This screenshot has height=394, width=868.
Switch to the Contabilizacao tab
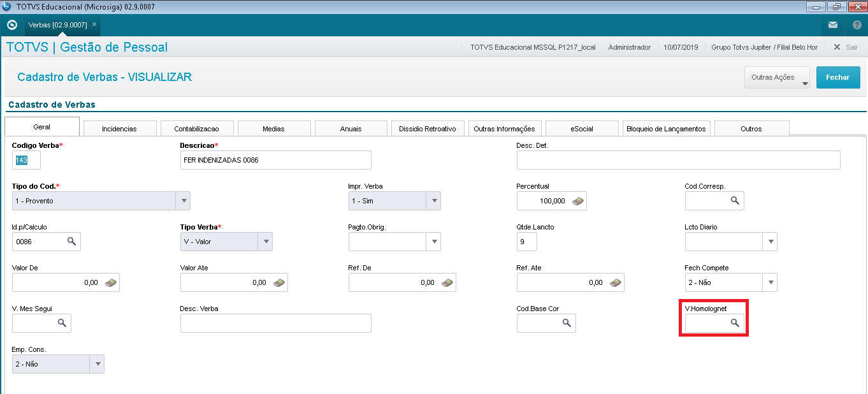pyautogui.click(x=196, y=128)
